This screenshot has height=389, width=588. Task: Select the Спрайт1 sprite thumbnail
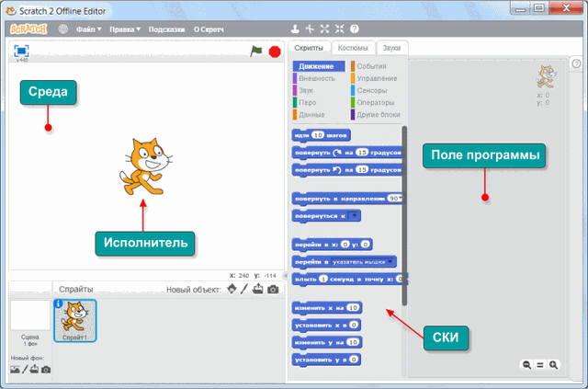pyautogui.click(x=75, y=321)
